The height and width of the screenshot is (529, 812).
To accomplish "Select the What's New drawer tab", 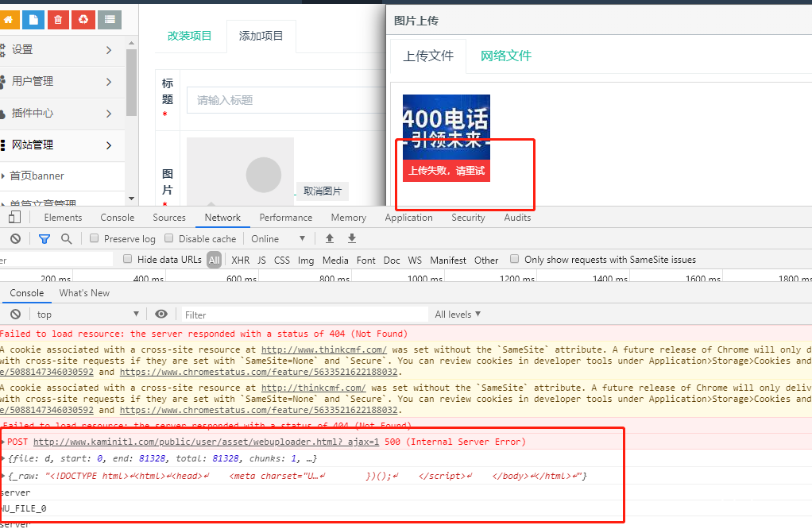I will pyautogui.click(x=84, y=293).
